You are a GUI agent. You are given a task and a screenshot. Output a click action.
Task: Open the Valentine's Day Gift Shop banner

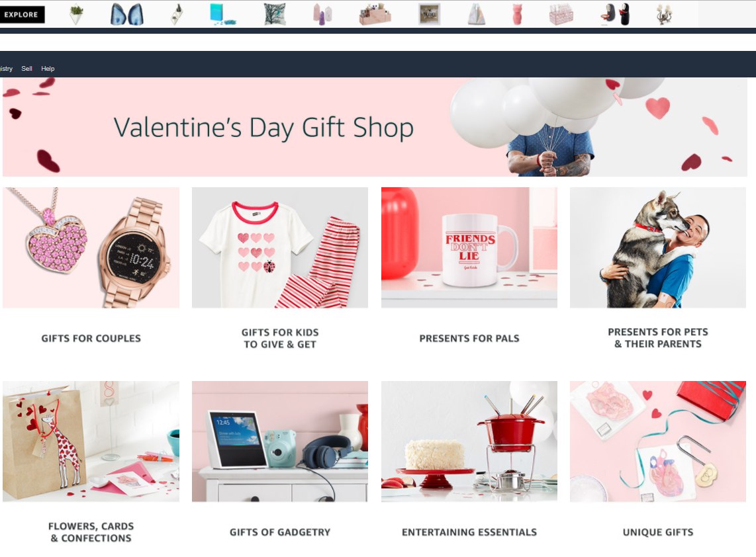click(x=375, y=127)
